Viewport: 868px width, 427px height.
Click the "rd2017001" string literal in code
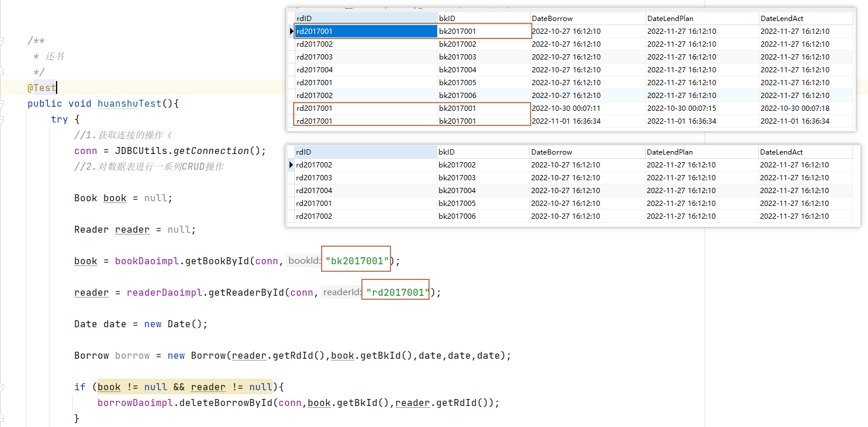[398, 292]
